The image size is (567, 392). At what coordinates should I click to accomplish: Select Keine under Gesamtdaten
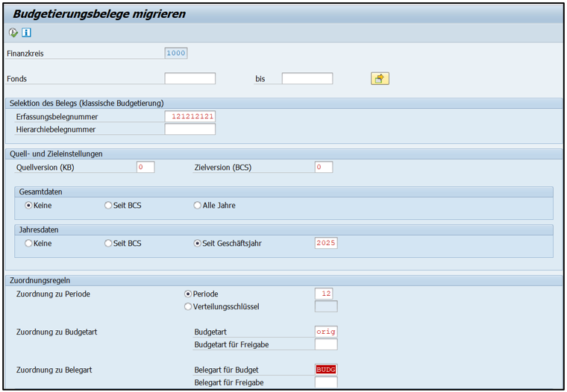tap(29, 205)
